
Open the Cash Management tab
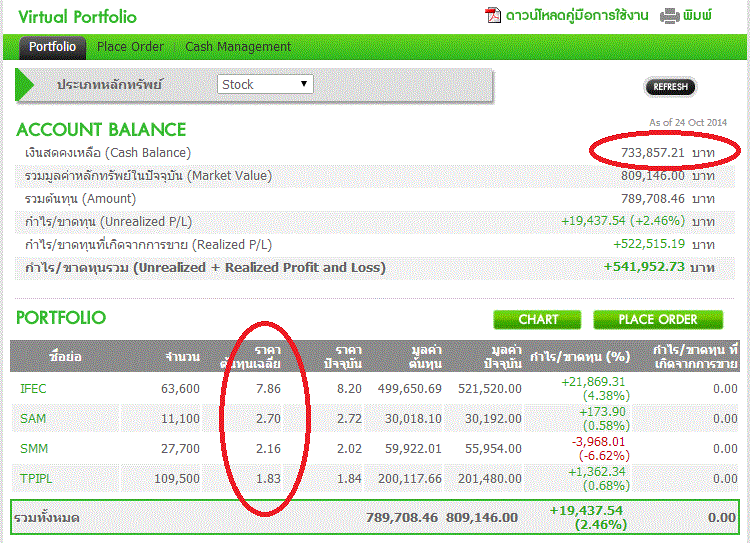point(238,47)
